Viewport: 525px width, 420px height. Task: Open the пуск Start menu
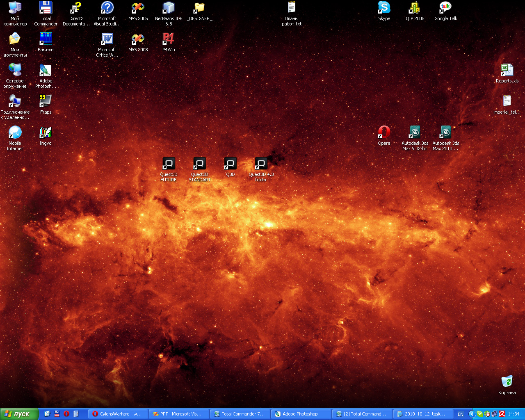click(19, 414)
